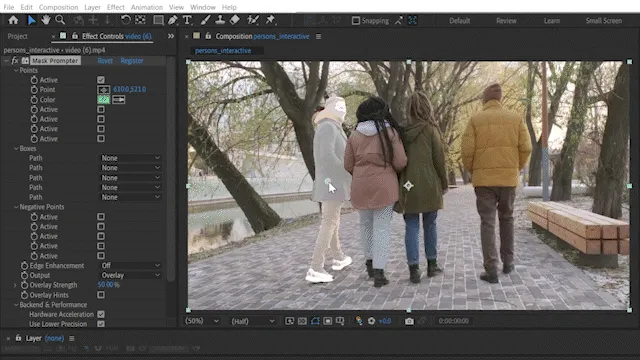This screenshot has width=640, height=360.
Task: Click the Home icon in toolbar
Action: (13, 20)
